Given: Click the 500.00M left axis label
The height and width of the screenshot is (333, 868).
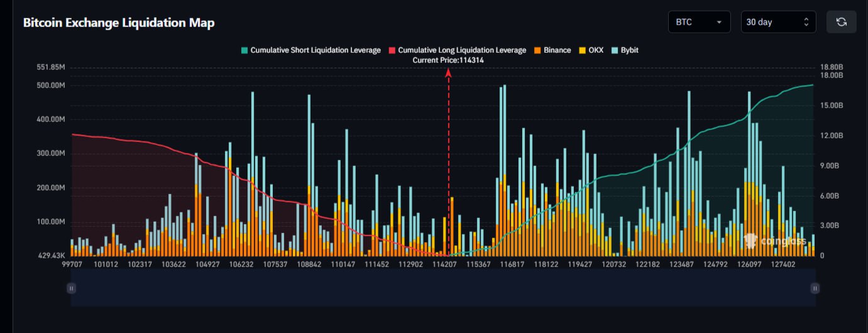Looking at the screenshot, I should (51, 85).
